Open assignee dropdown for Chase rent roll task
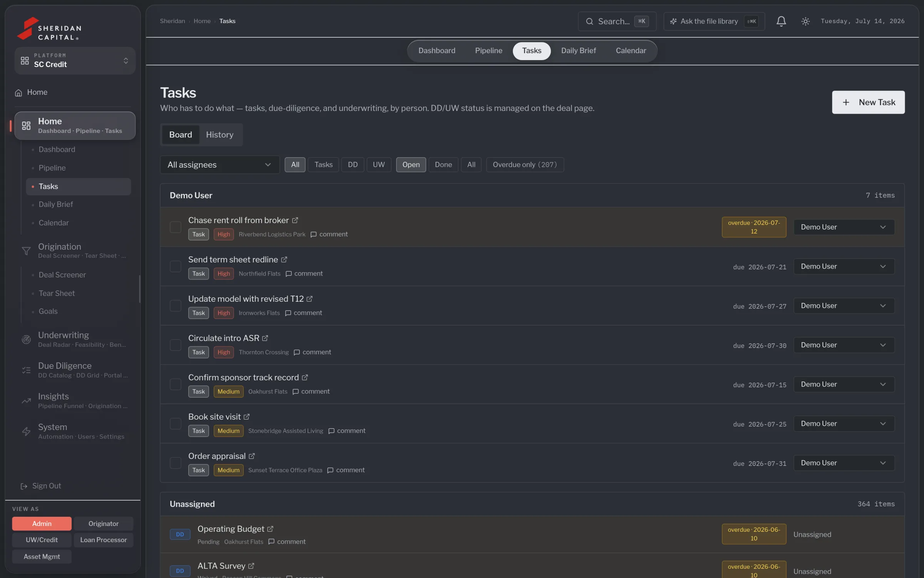This screenshot has width=924, height=578. [844, 227]
